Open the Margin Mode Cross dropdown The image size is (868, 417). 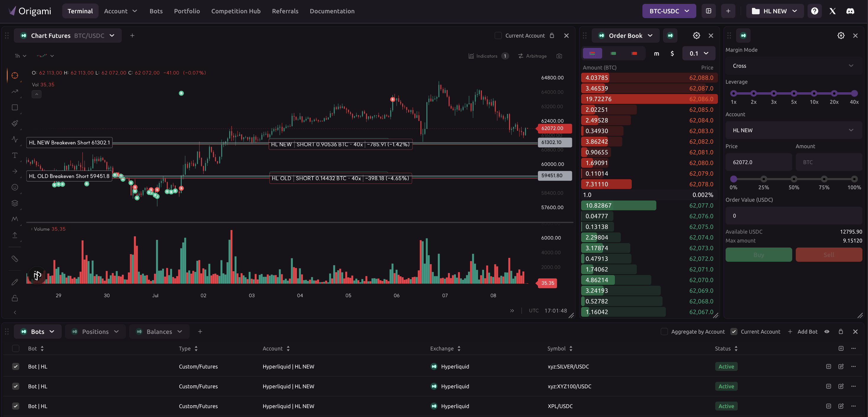[x=793, y=66]
